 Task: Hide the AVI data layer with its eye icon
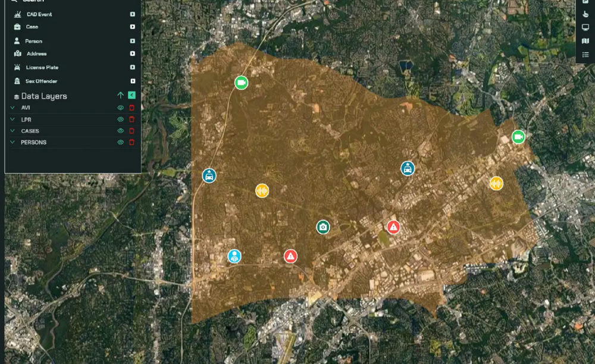tap(120, 108)
